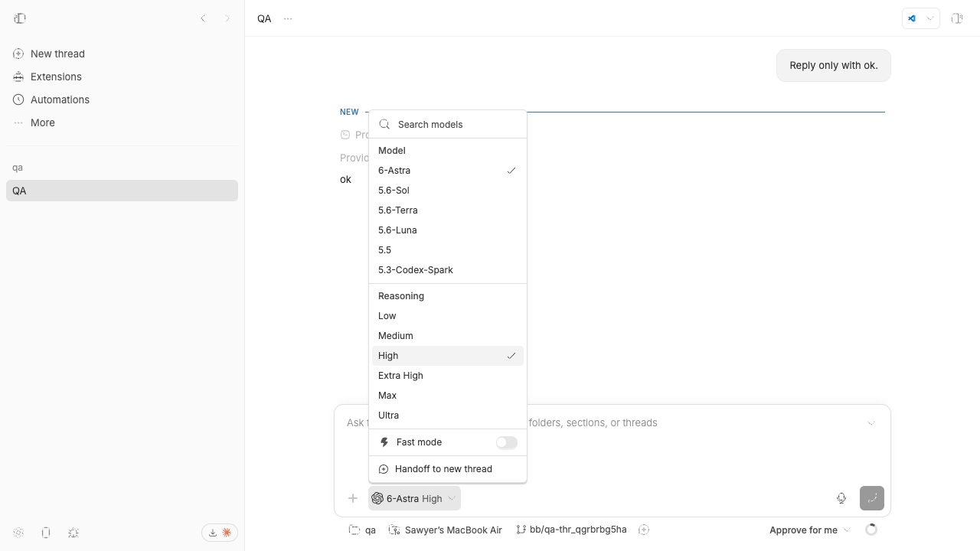Screen dimensions: 980x551
Task: Toggle the right side panel icon
Action: click(957, 18)
